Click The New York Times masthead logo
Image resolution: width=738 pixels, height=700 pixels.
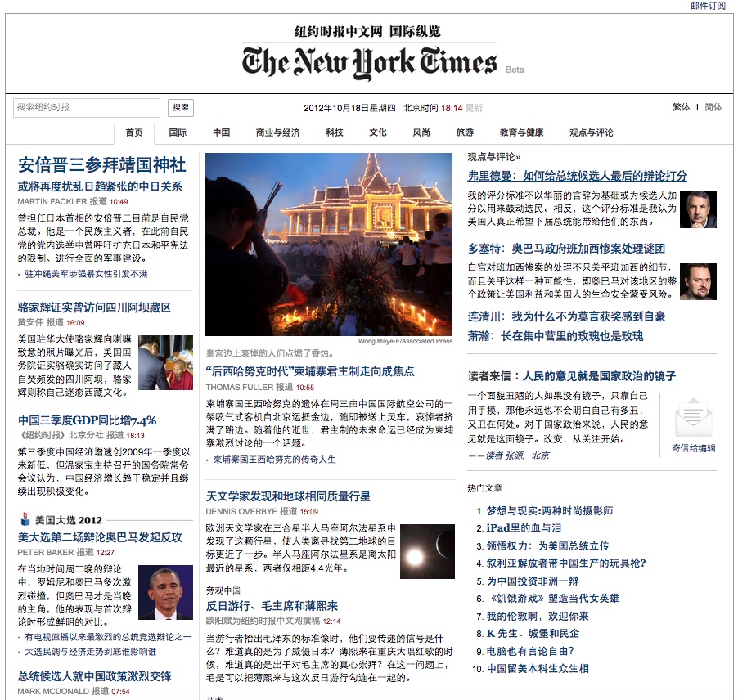pos(368,60)
